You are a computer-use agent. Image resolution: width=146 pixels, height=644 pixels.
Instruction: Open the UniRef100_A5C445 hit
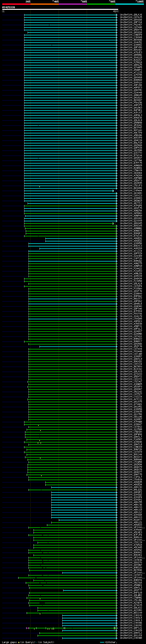(x=131, y=547)
